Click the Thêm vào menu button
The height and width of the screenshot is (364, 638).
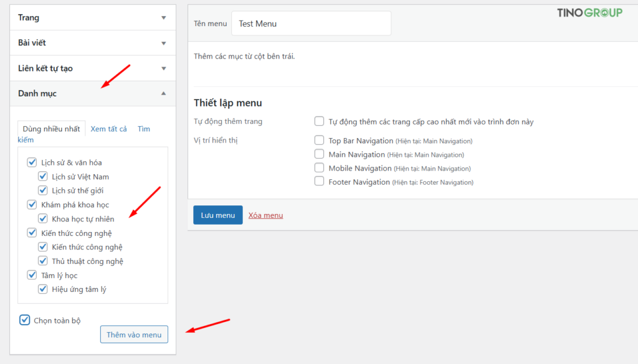(x=134, y=334)
